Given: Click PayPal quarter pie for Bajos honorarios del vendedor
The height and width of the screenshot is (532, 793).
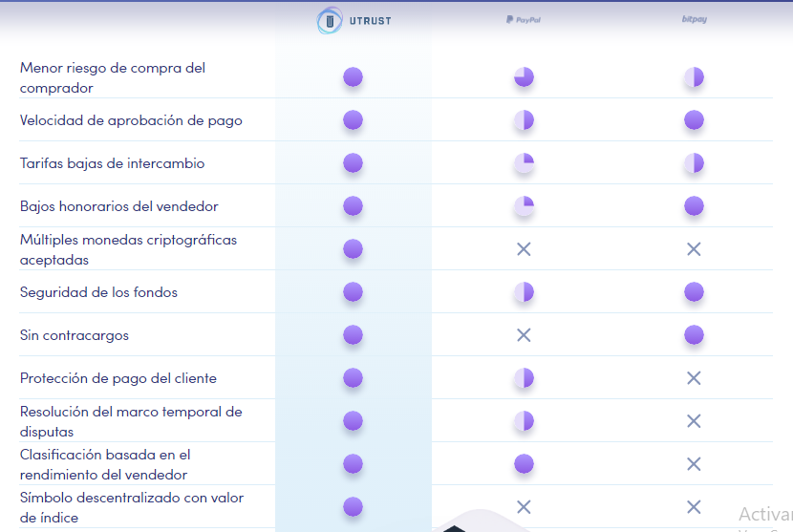Looking at the screenshot, I should click(524, 205).
